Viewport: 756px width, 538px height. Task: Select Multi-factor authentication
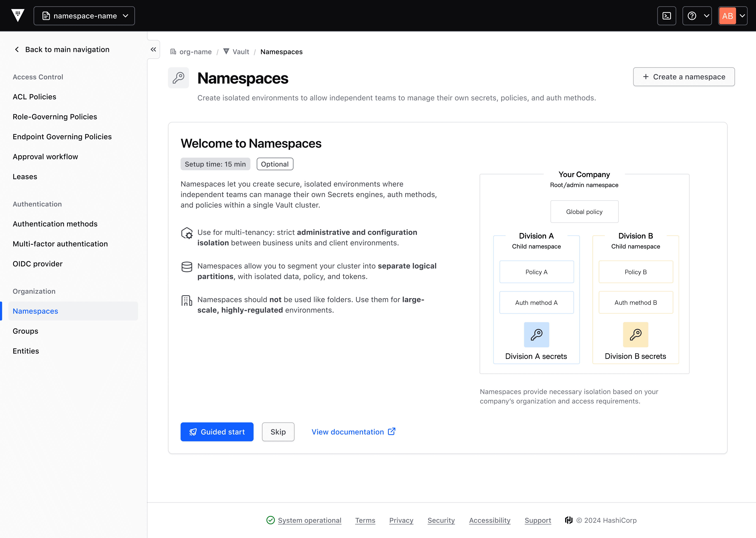coord(60,244)
